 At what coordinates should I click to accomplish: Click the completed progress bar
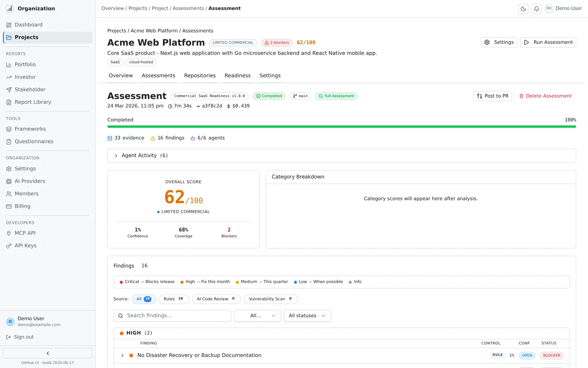342,127
